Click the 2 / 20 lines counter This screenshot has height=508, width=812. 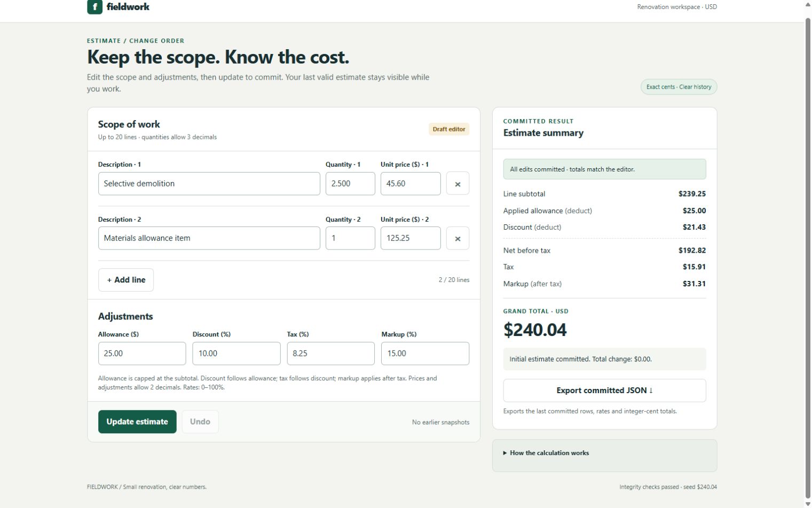click(454, 280)
